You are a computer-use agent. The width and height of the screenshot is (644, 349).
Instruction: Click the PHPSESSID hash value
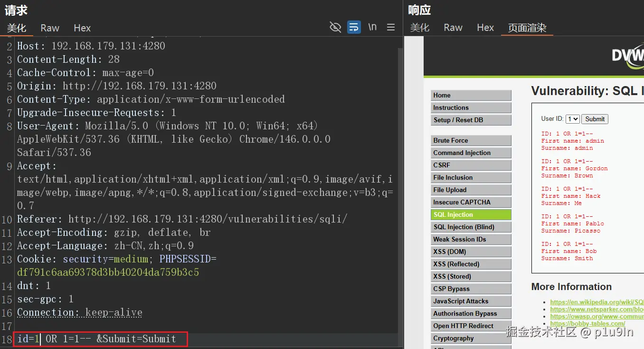tap(108, 272)
